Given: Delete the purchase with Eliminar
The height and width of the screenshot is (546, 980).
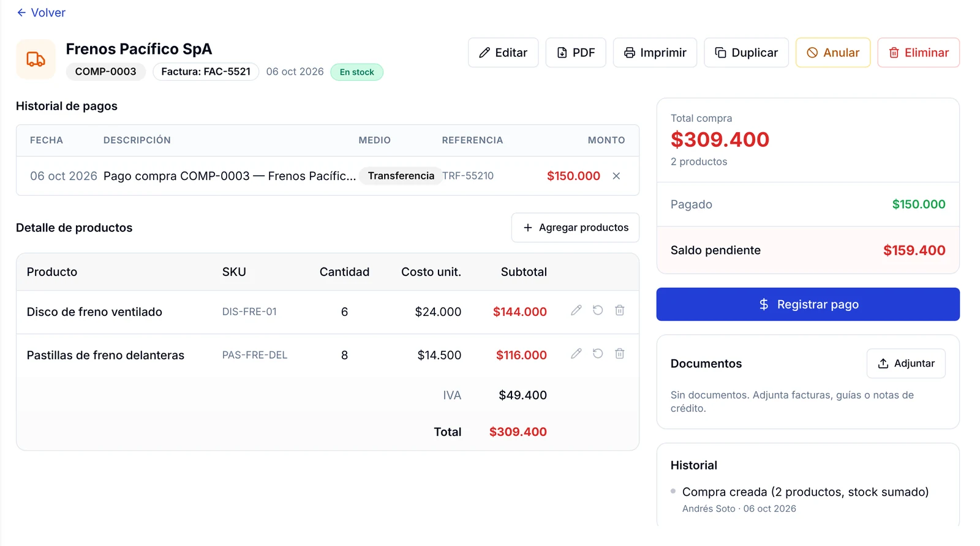Looking at the screenshot, I should (918, 53).
